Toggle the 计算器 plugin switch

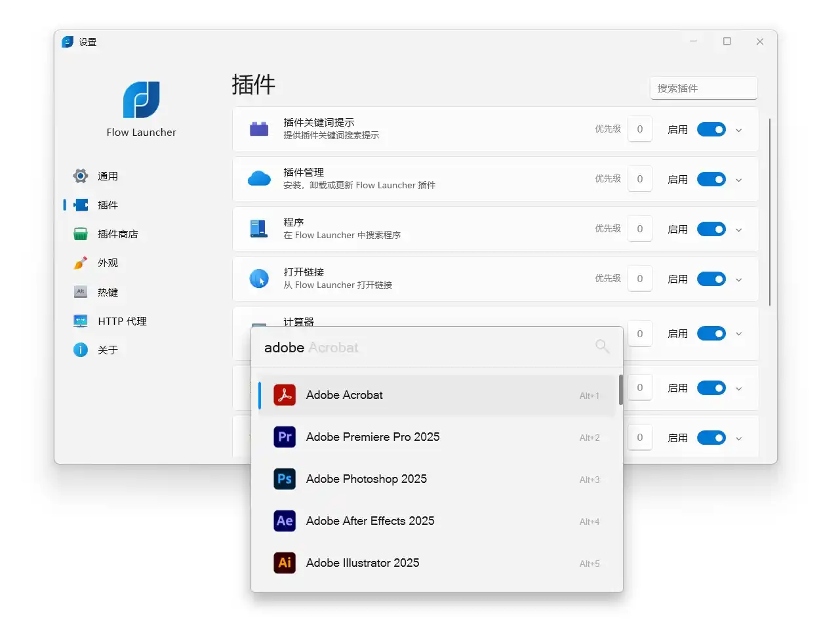coord(711,333)
